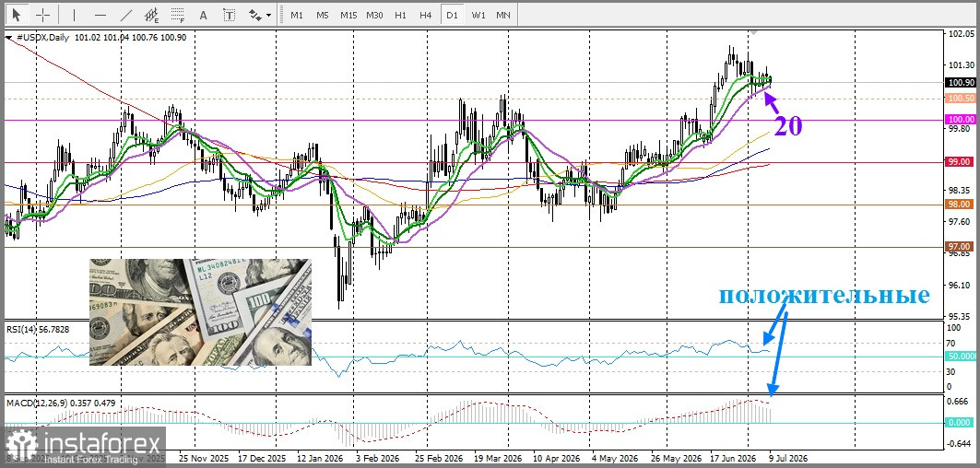Image resolution: width=980 pixels, height=468 pixels.
Task: Click the 96.10 price axis value
Action: [962, 285]
